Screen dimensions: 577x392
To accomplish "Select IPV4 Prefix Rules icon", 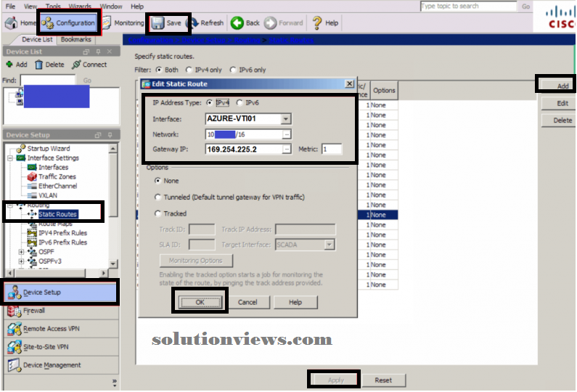I will point(32,233).
